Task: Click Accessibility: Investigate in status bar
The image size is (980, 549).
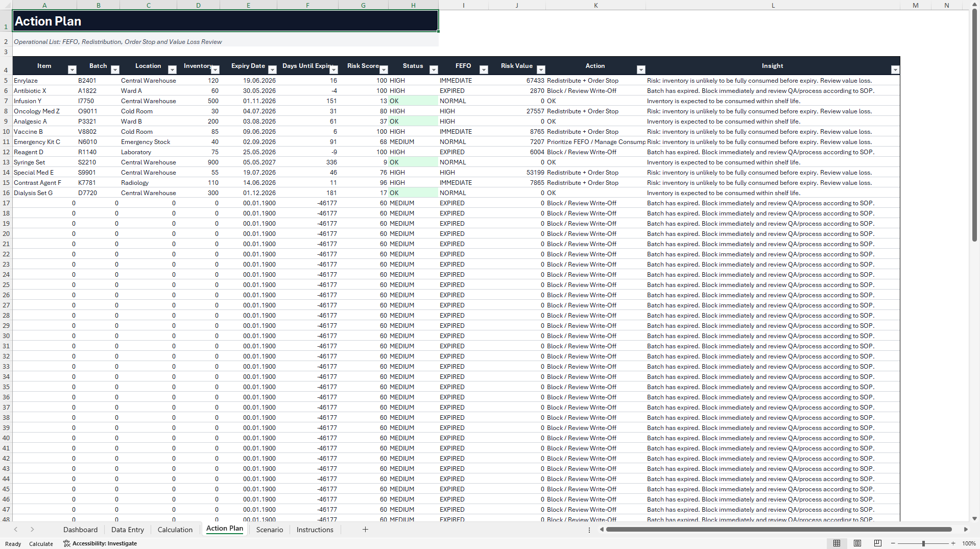Action: (100, 543)
